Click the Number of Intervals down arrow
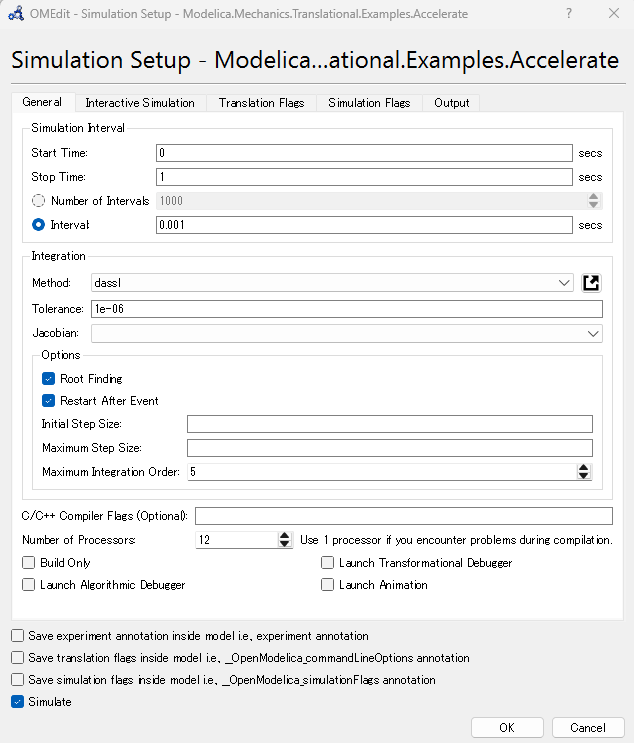634x743 pixels. 593,205
